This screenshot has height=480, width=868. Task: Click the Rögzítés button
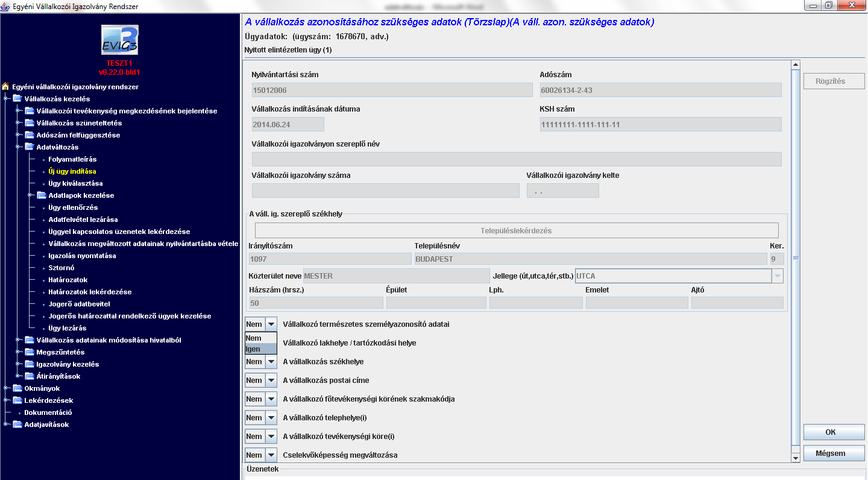coord(834,81)
